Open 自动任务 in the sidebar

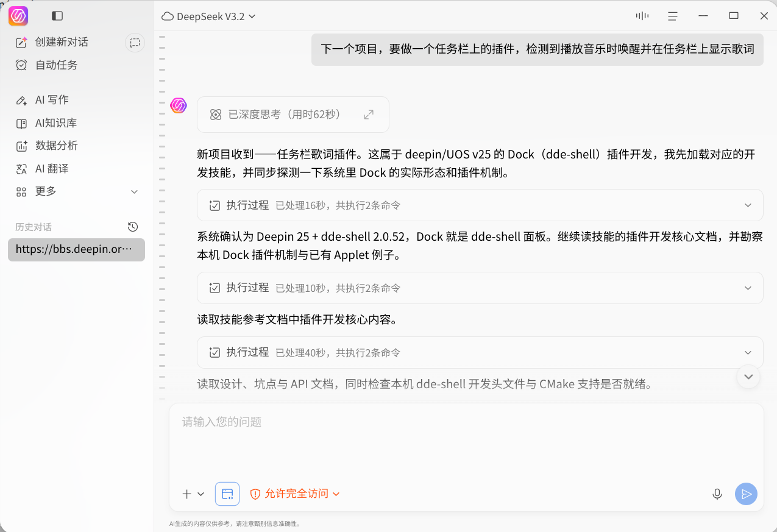click(46, 65)
